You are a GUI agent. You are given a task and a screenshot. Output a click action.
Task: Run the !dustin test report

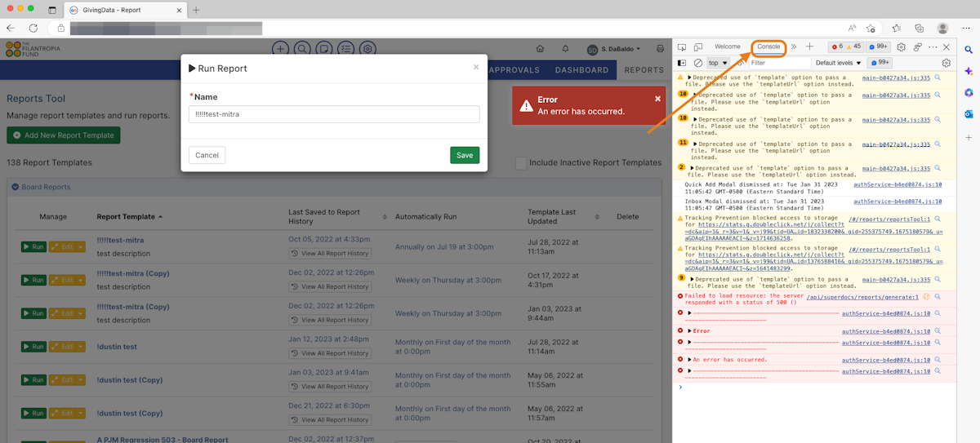(33, 347)
